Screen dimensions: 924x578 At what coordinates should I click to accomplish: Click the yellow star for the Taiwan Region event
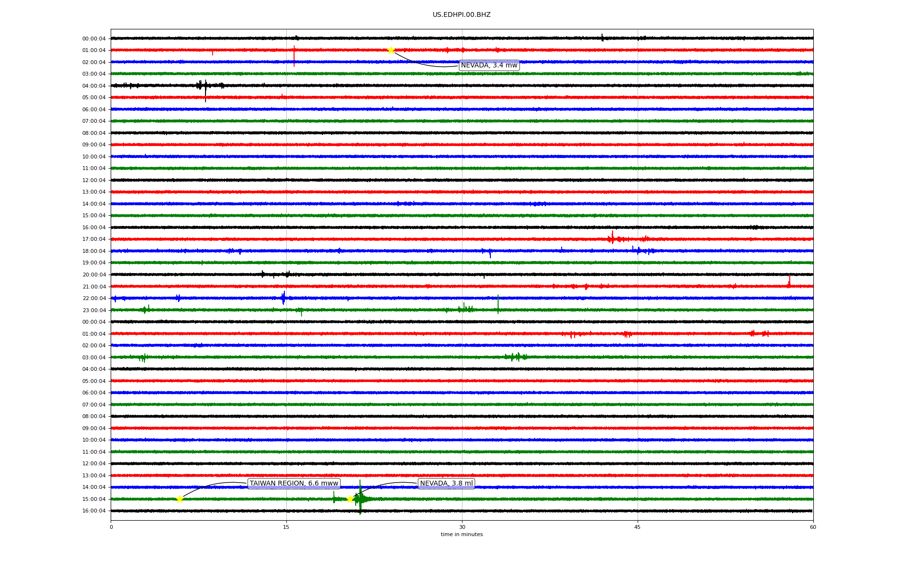click(180, 499)
